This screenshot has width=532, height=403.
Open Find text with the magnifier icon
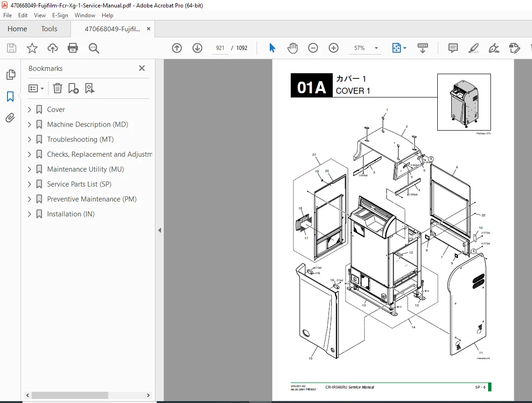[94, 48]
